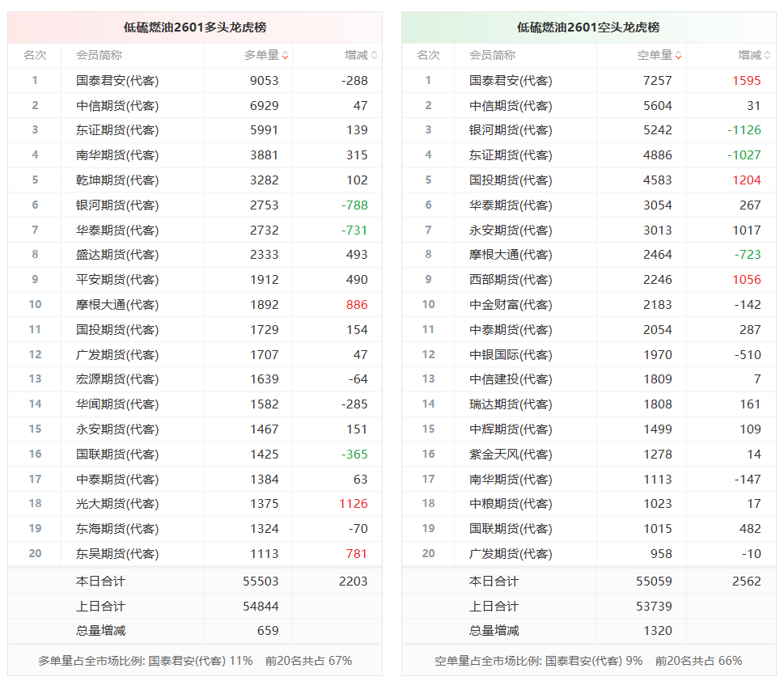Select 国投期货(代客) in long table

tap(117, 329)
